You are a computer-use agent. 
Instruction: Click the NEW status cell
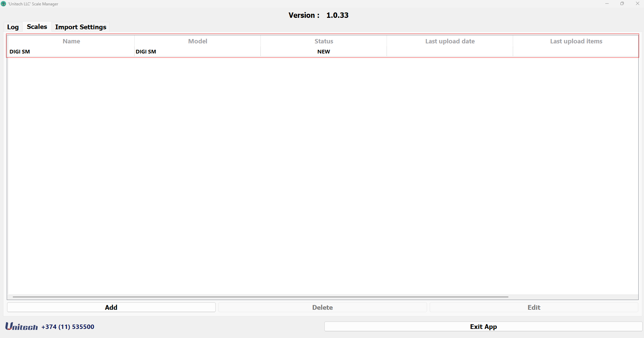tap(324, 51)
